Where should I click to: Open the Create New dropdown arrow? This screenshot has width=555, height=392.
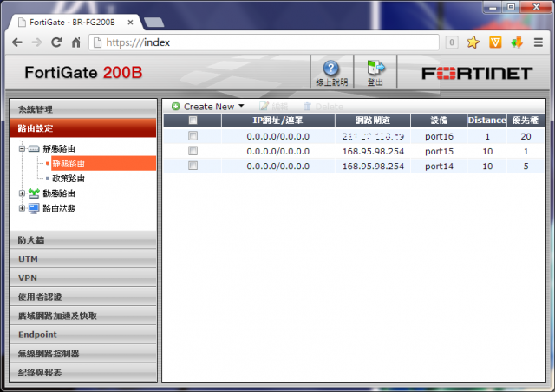point(241,106)
